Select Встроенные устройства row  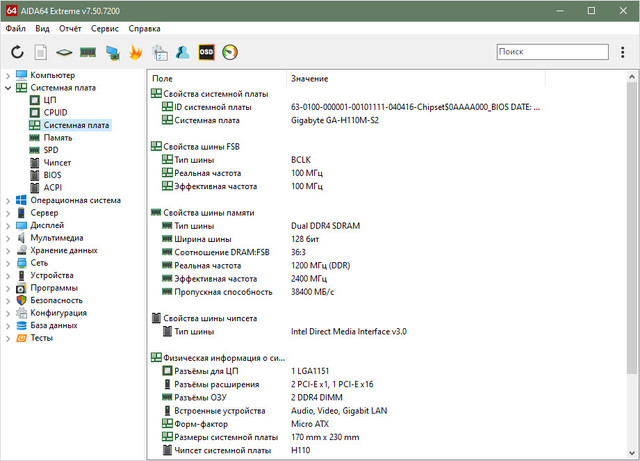click(x=274, y=411)
